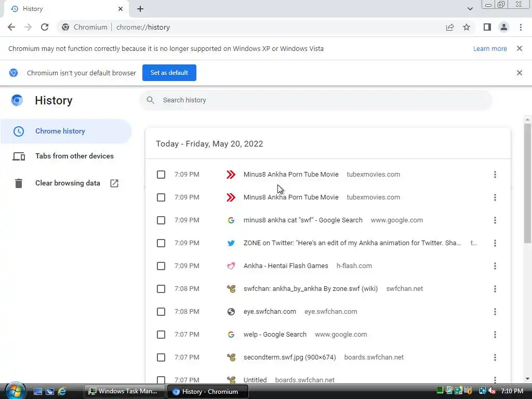Click the history page scrollbar thumb
The height and width of the screenshot is (399, 532).
point(527,183)
